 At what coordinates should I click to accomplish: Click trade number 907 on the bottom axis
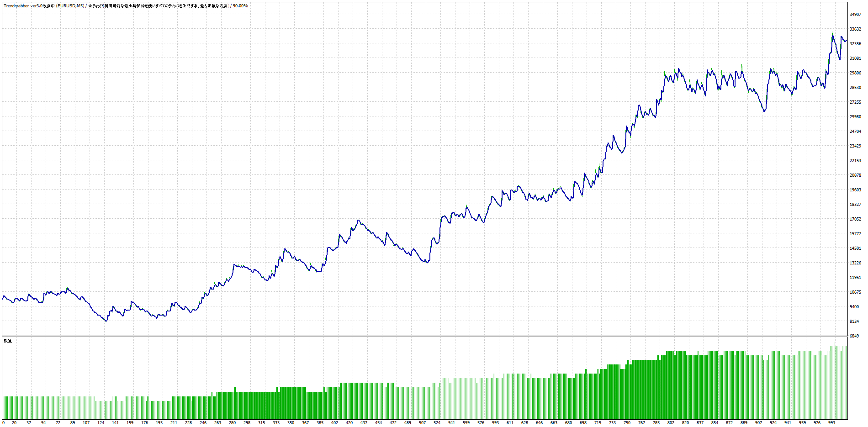(x=758, y=423)
